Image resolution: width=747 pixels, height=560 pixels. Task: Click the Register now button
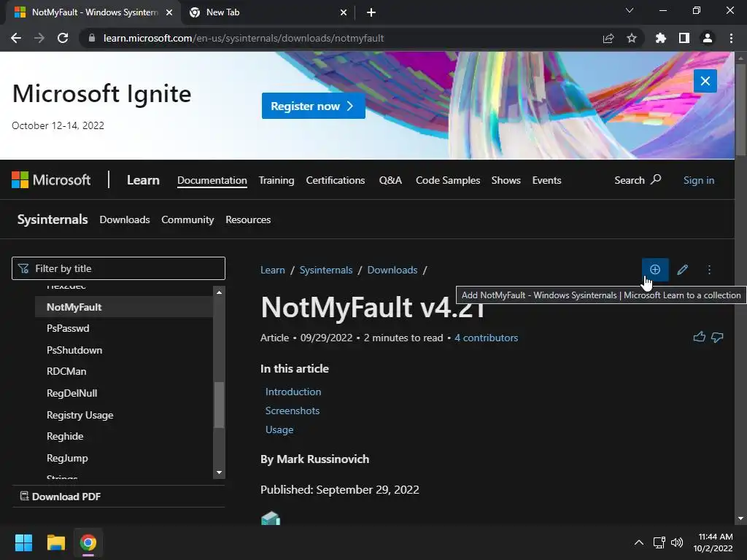(x=313, y=106)
